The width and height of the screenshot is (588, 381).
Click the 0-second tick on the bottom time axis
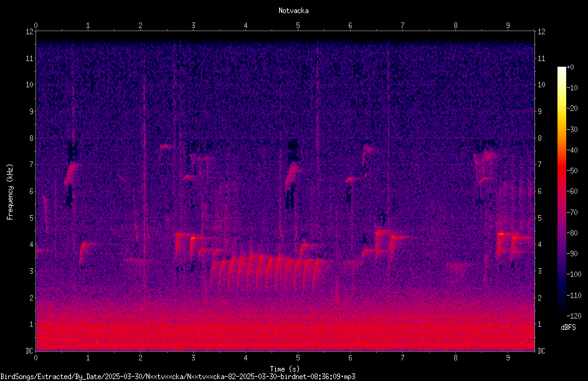pyautogui.click(x=36, y=358)
